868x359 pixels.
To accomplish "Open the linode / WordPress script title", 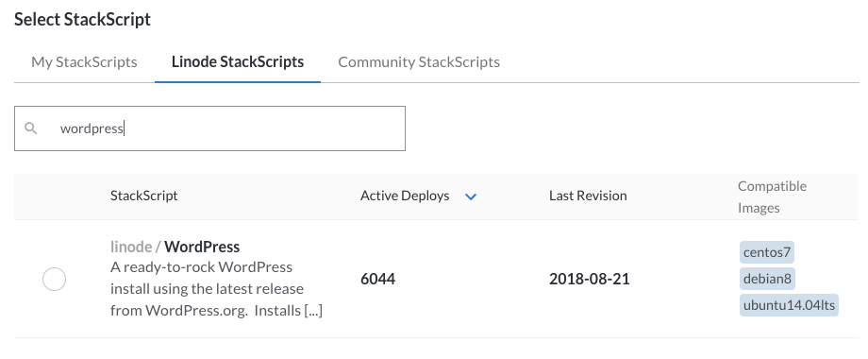I will coord(175,247).
